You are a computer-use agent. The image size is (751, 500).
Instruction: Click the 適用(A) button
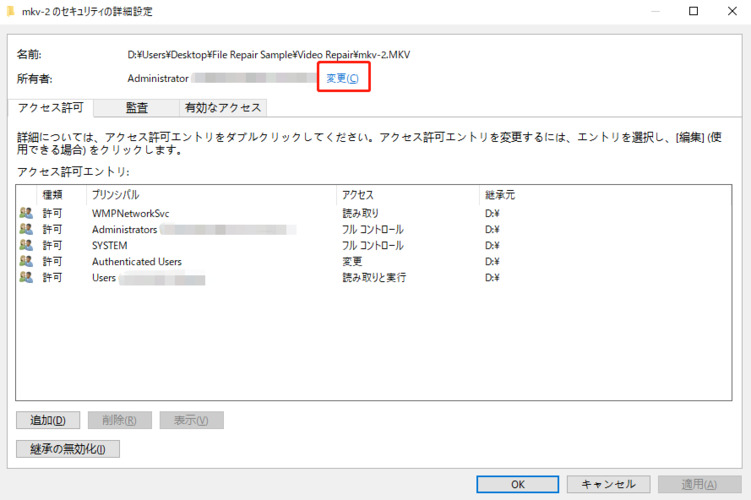[x=699, y=484]
